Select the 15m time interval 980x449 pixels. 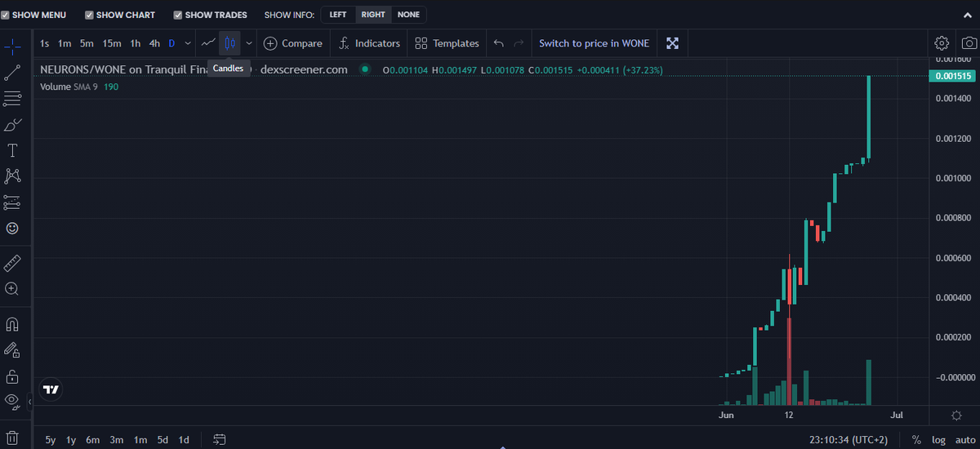112,43
